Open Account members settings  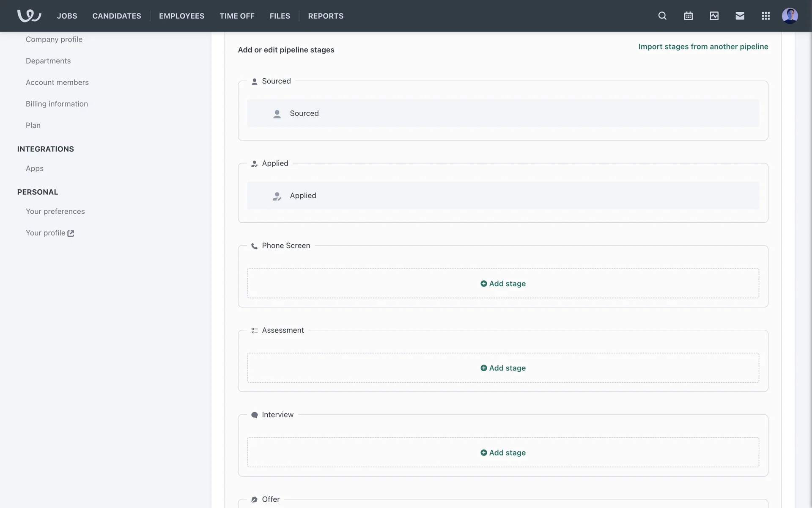pos(57,82)
